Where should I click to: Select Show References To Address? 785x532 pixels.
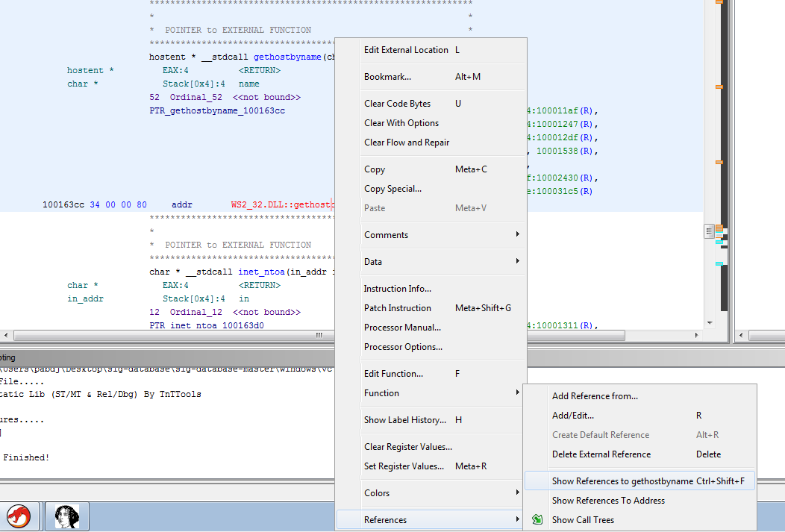tap(608, 501)
